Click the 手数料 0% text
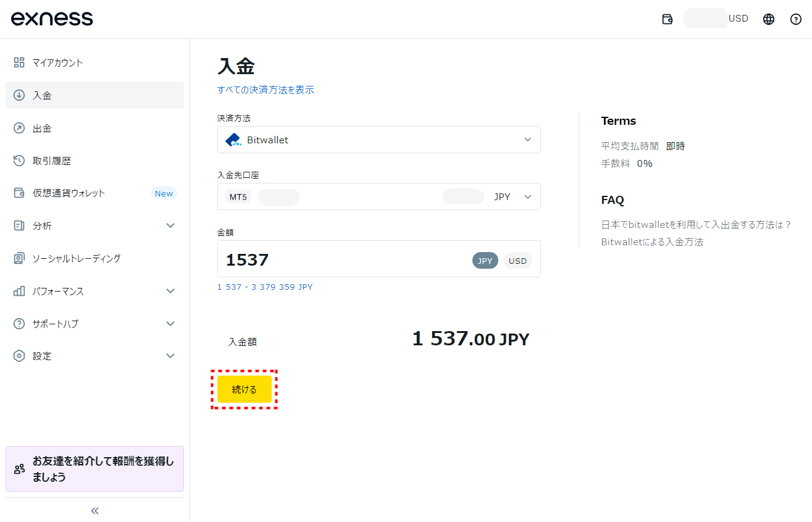 click(x=627, y=164)
